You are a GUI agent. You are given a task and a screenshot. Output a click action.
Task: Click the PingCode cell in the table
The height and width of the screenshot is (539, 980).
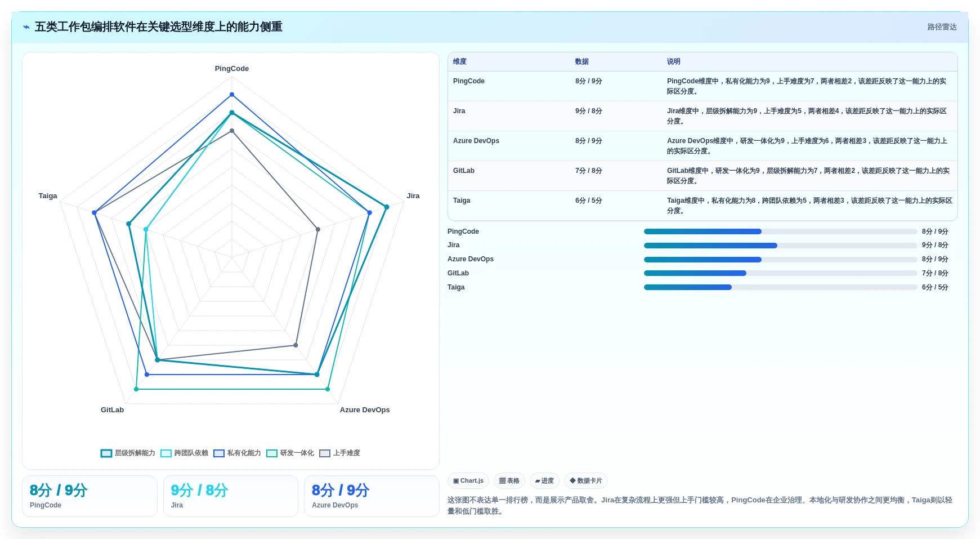(x=469, y=81)
